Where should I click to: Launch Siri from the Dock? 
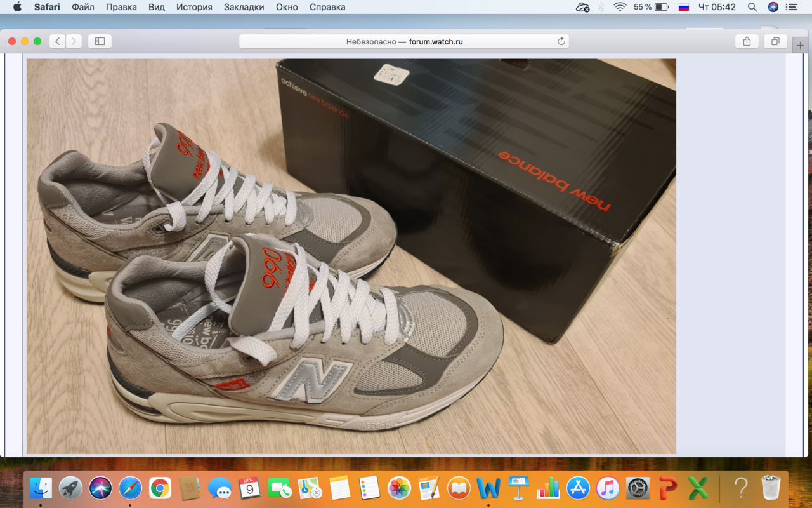[x=100, y=488]
